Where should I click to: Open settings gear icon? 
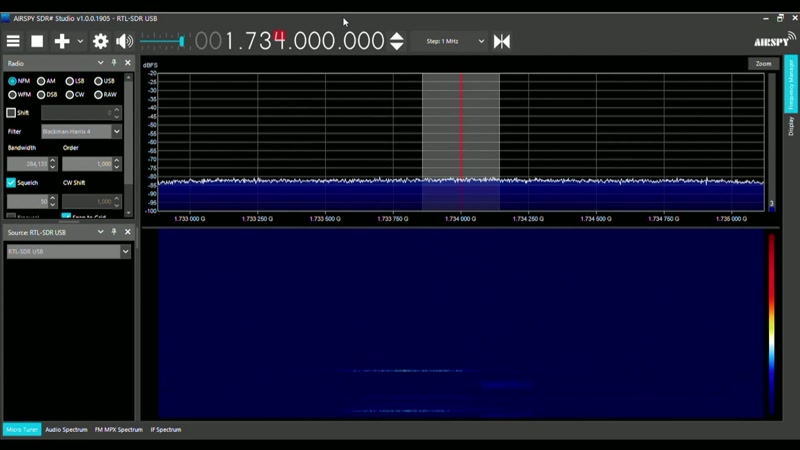point(101,41)
